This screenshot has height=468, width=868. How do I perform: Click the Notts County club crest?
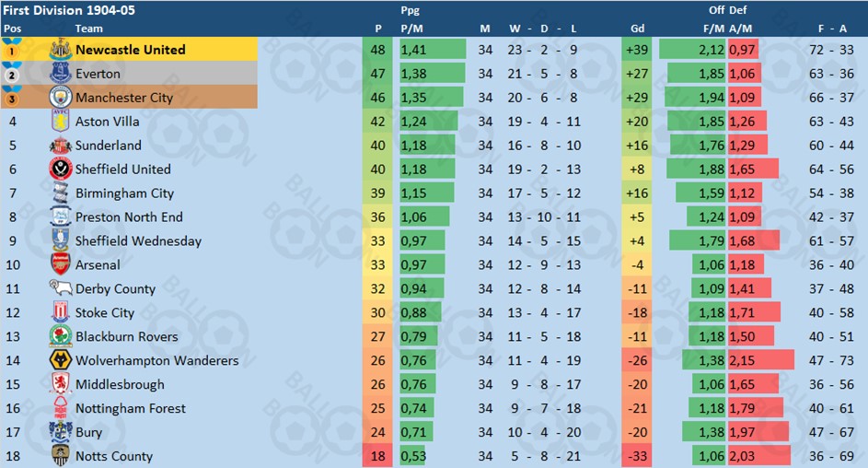click(60, 457)
